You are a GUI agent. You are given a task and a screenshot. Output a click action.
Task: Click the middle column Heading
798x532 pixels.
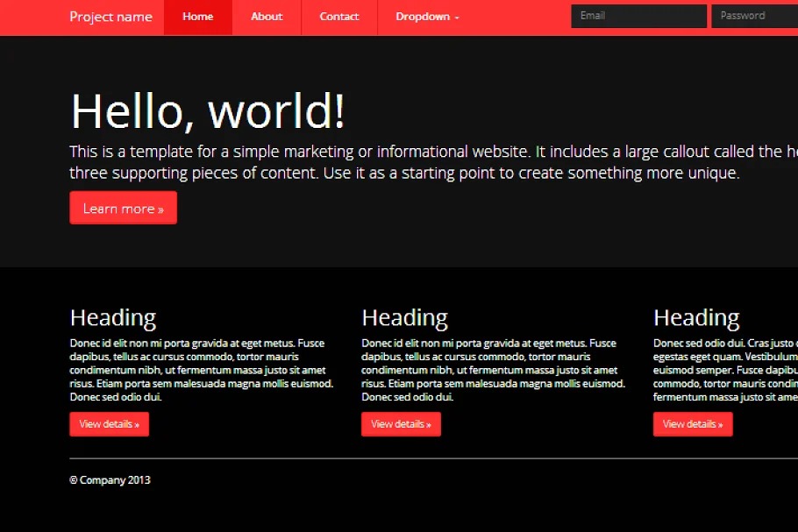pyautogui.click(x=404, y=317)
